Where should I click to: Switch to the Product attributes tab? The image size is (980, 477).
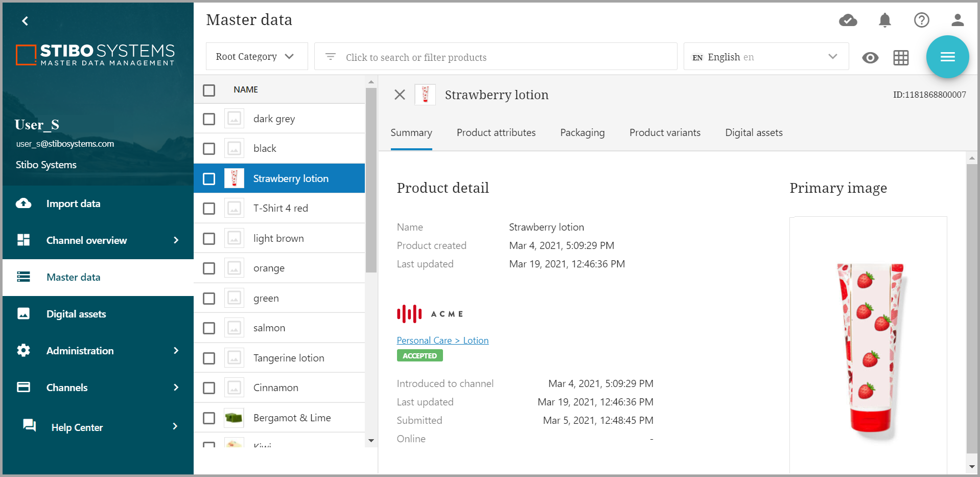pos(496,133)
